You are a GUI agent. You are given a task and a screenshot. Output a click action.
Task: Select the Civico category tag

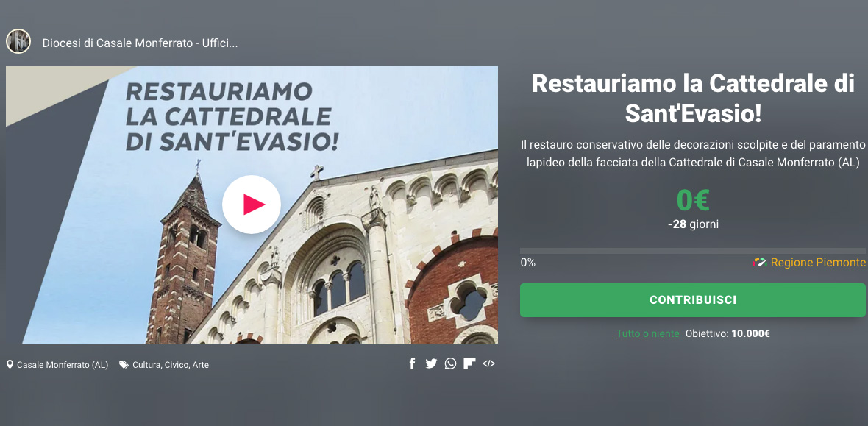(x=177, y=365)
